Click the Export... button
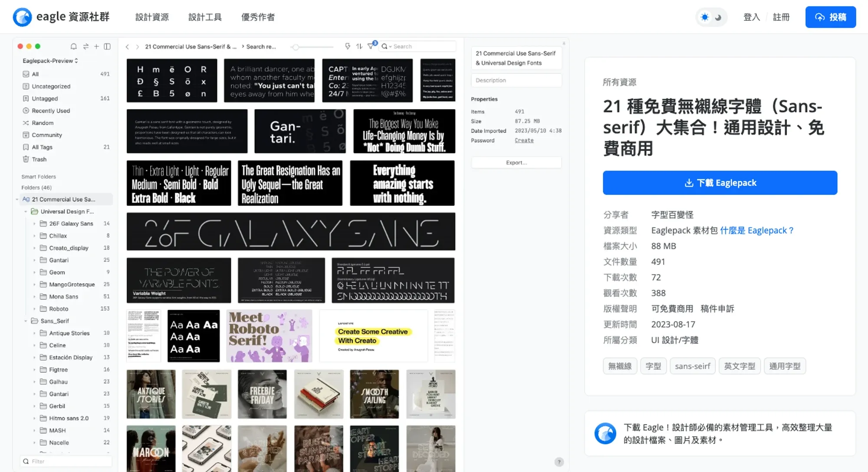868x472 pixels. (x=516, y=163)
